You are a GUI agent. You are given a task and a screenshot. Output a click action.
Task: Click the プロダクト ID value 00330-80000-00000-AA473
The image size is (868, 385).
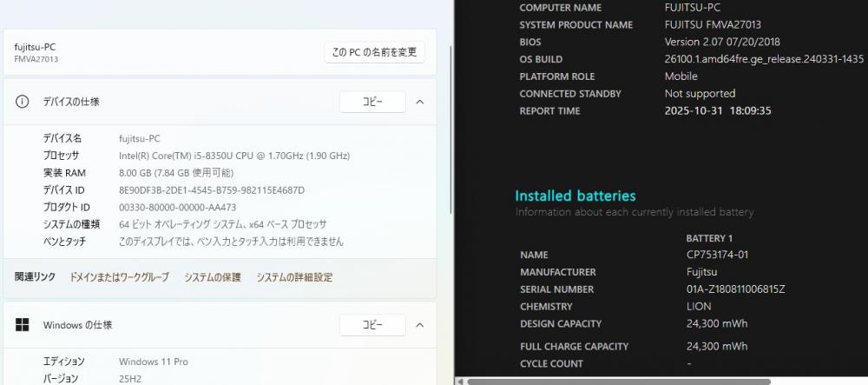[177, 208]
